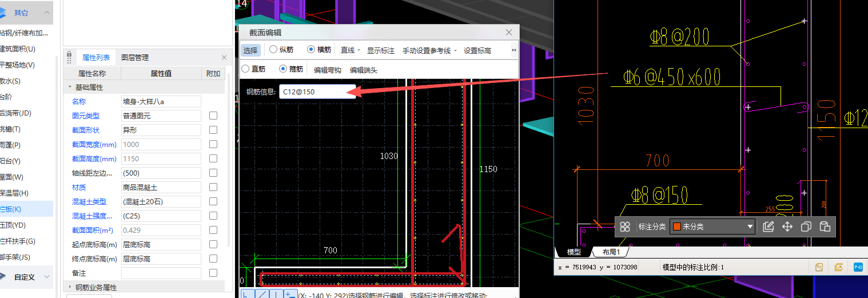Collapse the 基础属性 section

pos(70,87)
